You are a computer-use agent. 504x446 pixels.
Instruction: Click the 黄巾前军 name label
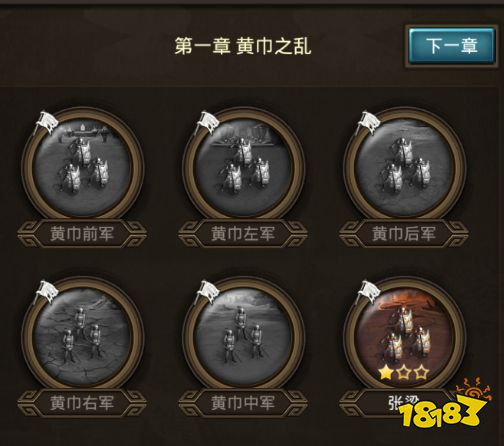tap(82, 234)
